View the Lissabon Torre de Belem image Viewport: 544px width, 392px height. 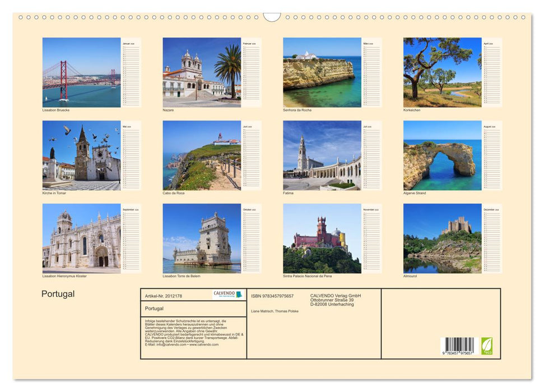click(x=201, y=239)
